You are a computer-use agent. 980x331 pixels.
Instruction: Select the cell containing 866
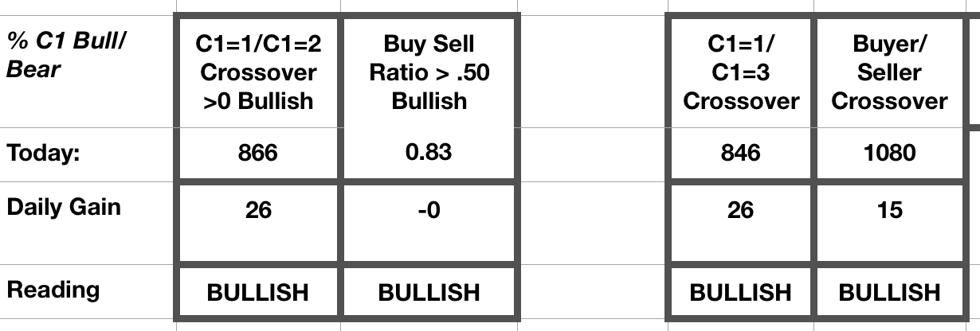pos(257,153)
